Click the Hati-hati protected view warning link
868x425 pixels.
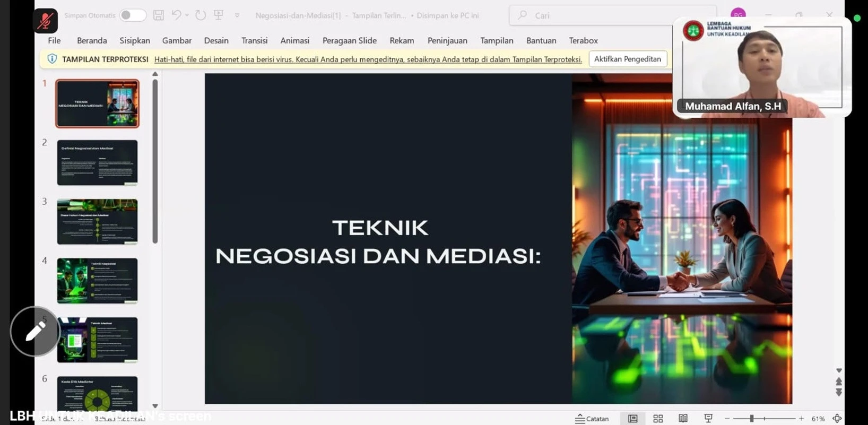(368, 59)
